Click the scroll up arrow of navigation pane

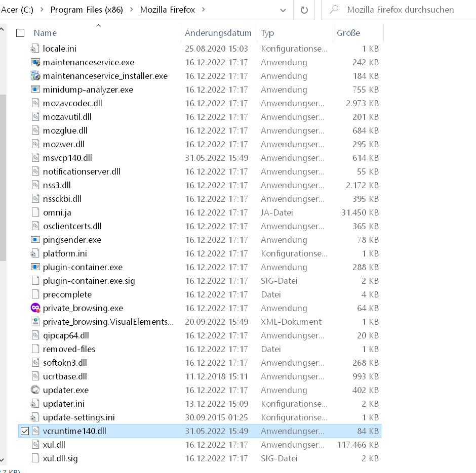pos(2,29)
